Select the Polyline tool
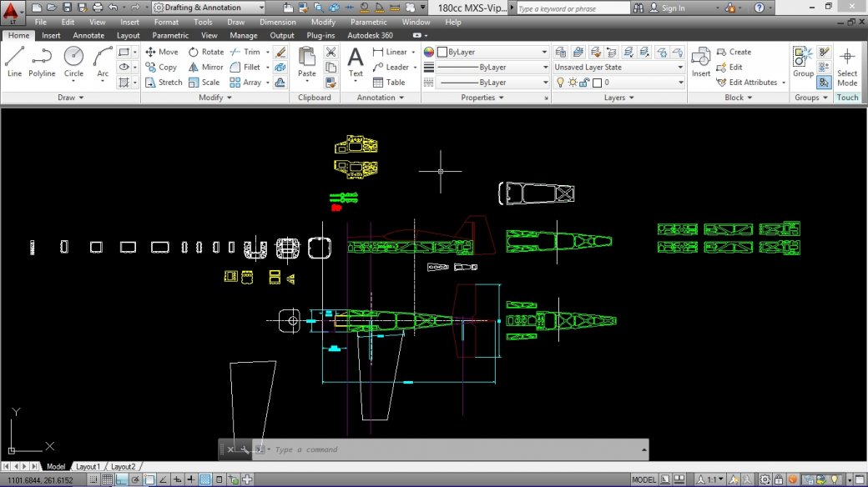Screen dimensions: 868x487 [x=42, y=61]
